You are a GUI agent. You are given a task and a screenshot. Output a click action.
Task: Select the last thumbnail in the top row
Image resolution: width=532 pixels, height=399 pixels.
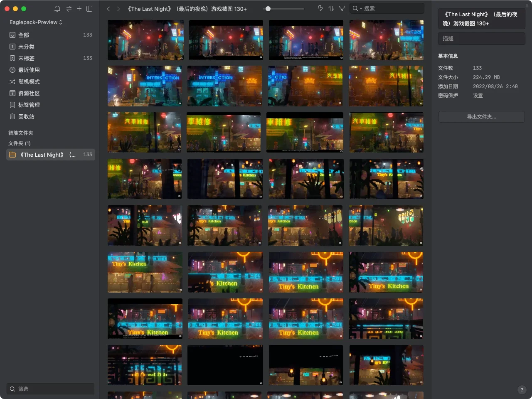tap(387, 40)
